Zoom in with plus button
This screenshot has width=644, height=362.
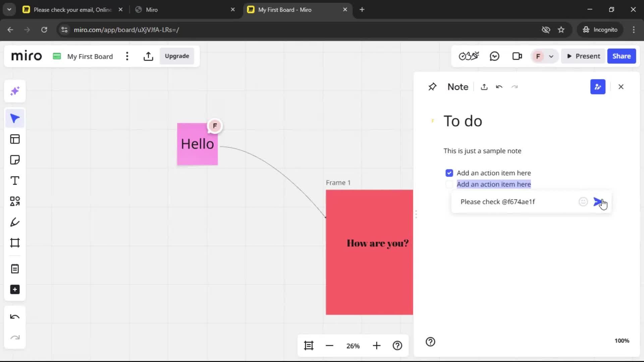coord(377,346)
